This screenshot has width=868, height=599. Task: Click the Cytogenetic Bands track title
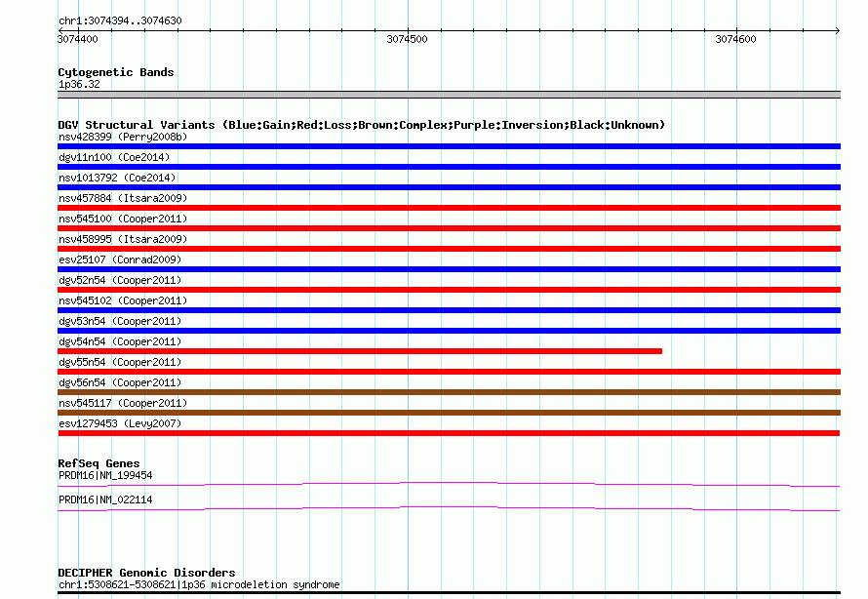click(x=116, y=72)
